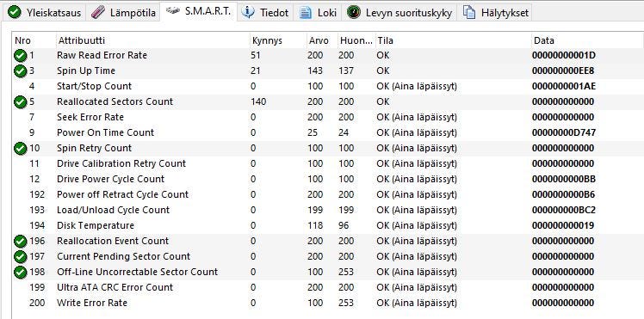Open the Levyn suorituskyky tab

[x=399, y=12]
